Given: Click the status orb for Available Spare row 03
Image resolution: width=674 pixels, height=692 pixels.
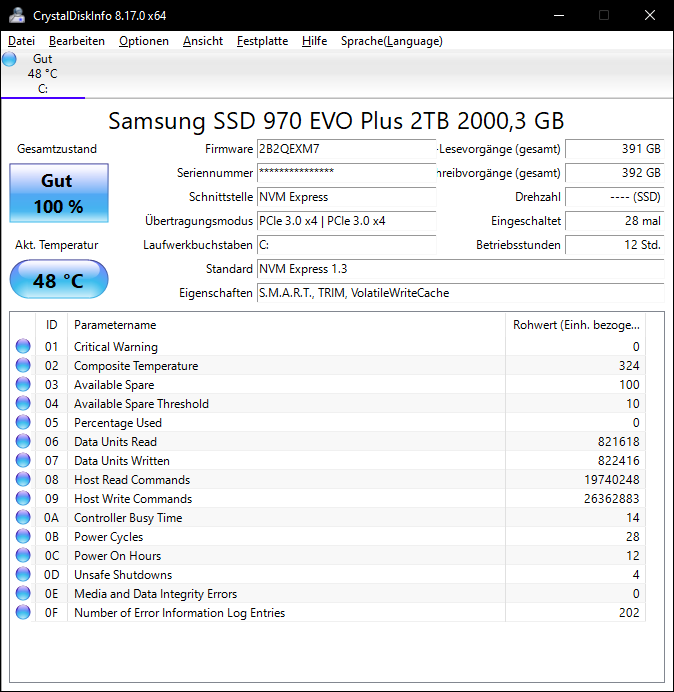Looking at the screenshot, I should [x=23, y=384].
